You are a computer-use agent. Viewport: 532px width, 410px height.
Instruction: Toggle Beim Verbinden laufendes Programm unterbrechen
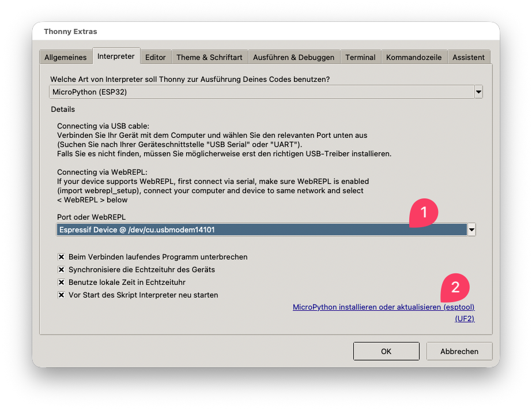pyautogui.click(x=62, y=257)
